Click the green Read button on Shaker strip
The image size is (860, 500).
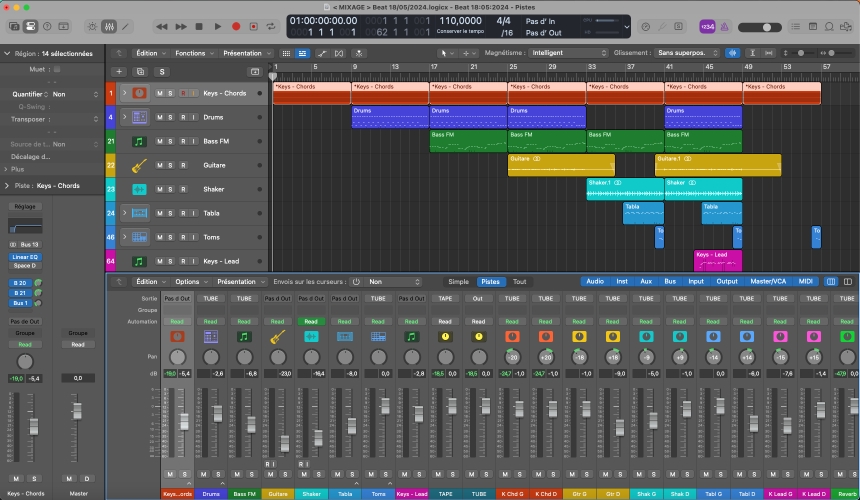[311, 322]
